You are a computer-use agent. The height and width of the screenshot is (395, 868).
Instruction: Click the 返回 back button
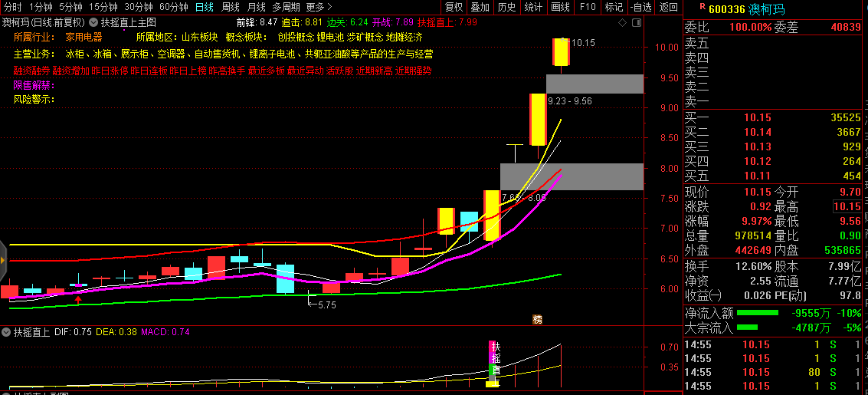668,8
